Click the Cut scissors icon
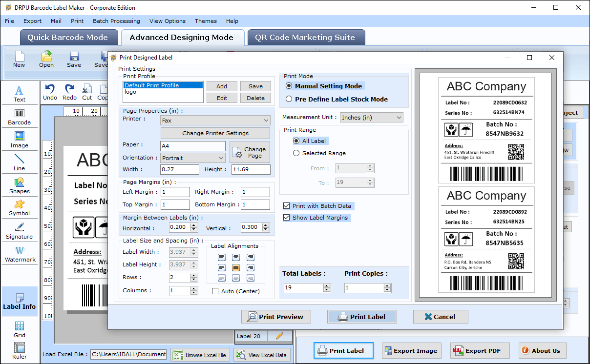Viewport: 590px width, 364px height. click(x=87, y=88)
